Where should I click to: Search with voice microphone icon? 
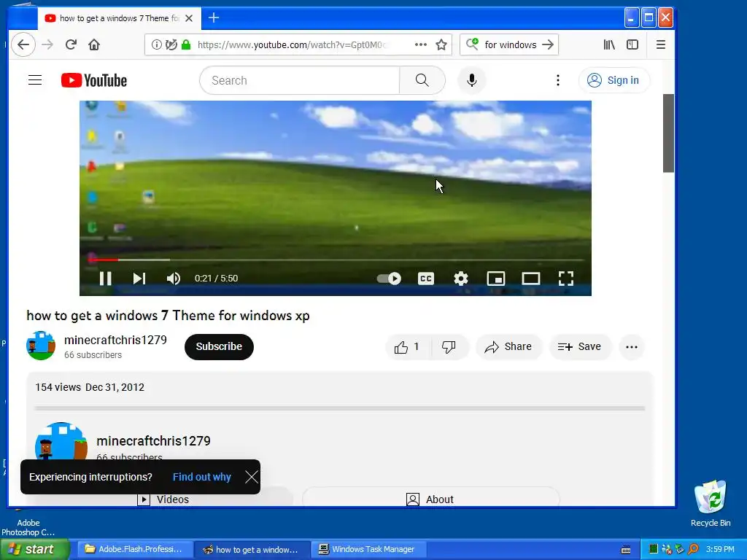472,80
